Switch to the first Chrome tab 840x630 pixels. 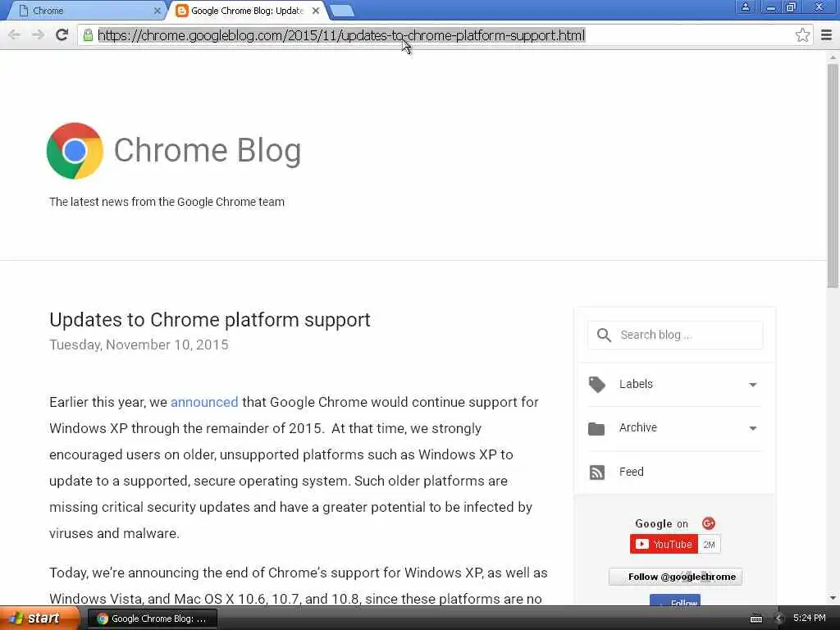coord(86,11)
